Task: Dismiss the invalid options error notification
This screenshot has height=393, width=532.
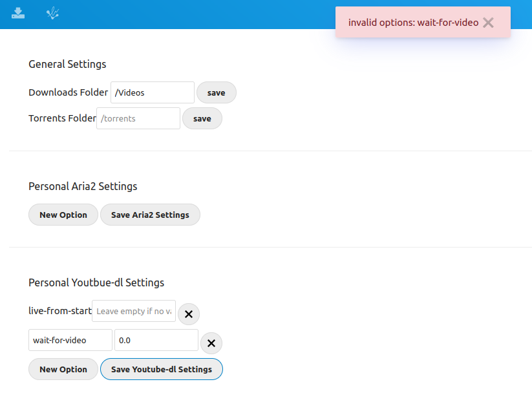Action: pyautogui.click(x=488, y=23)
